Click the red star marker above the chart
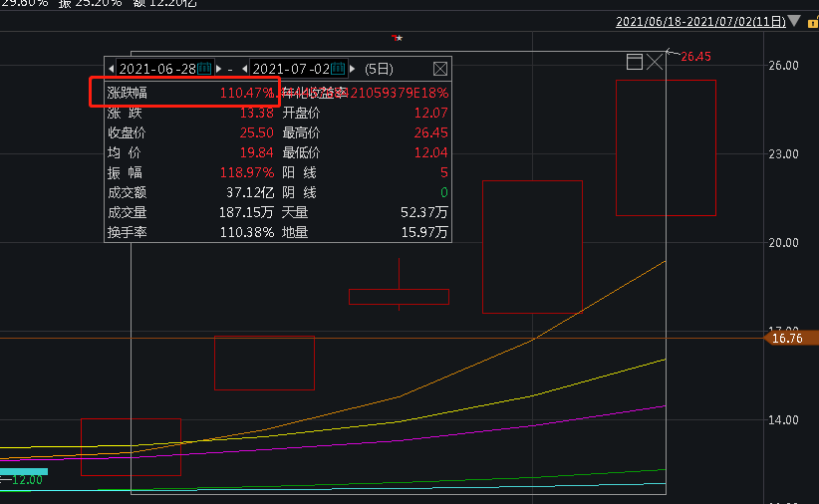Screen dimensions: 819x504 coord(399,38)
